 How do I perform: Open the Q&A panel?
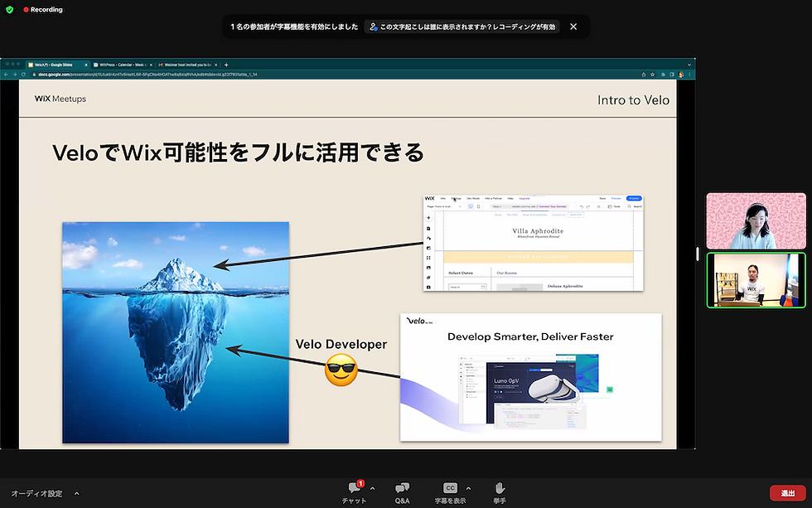[x=402, y=492]
